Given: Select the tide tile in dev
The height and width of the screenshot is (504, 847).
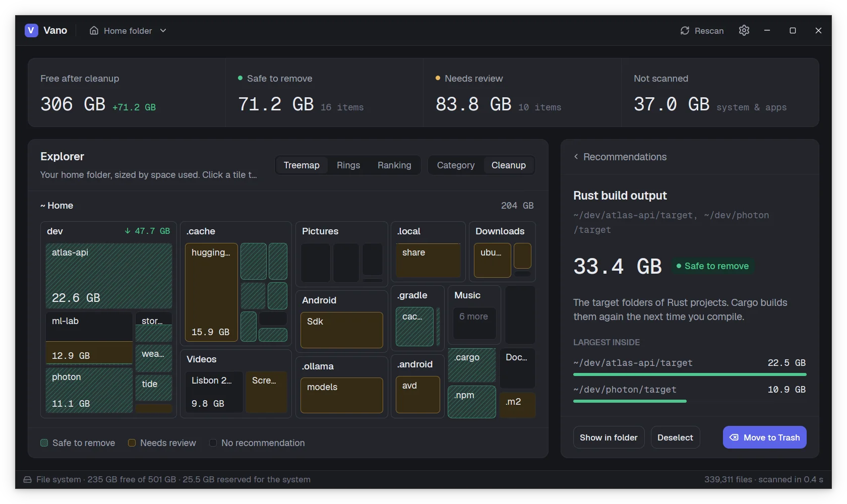Looking at the screenshot, I should [x=154, y=388].
